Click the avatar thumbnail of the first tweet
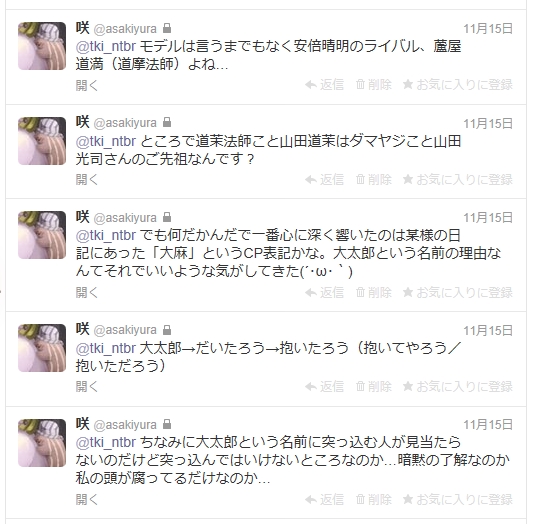The height and width of the screenshot is (524, 537). (42, 46)
